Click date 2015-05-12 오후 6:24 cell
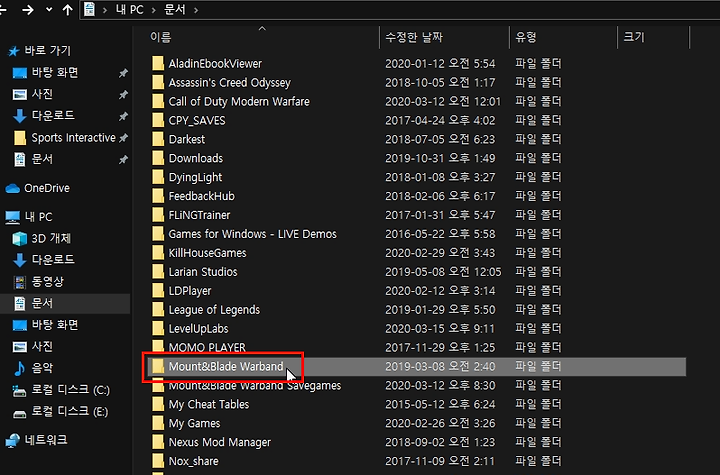Screen dimensions: 720x475 (x=440, y=405)
